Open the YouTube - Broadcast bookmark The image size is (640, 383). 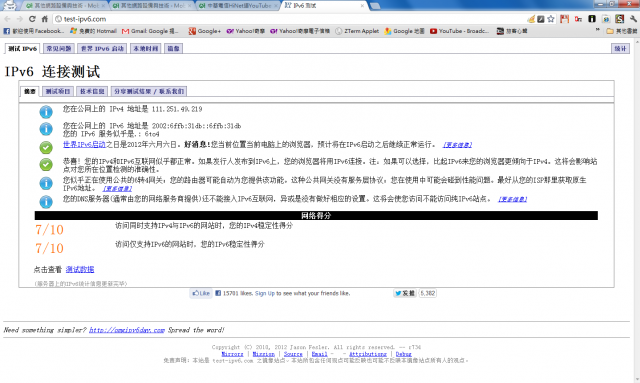point(460,31)
